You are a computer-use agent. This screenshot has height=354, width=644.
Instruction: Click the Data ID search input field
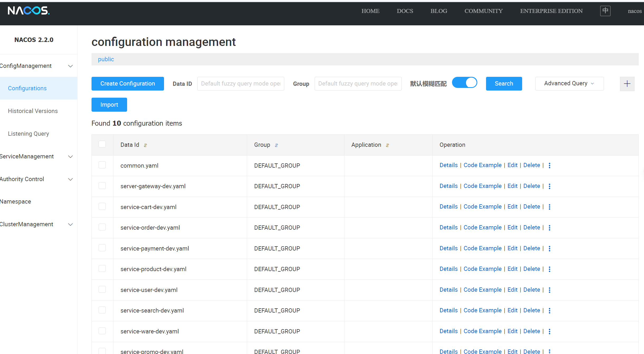pyautogui.click(x=241, y=84)
